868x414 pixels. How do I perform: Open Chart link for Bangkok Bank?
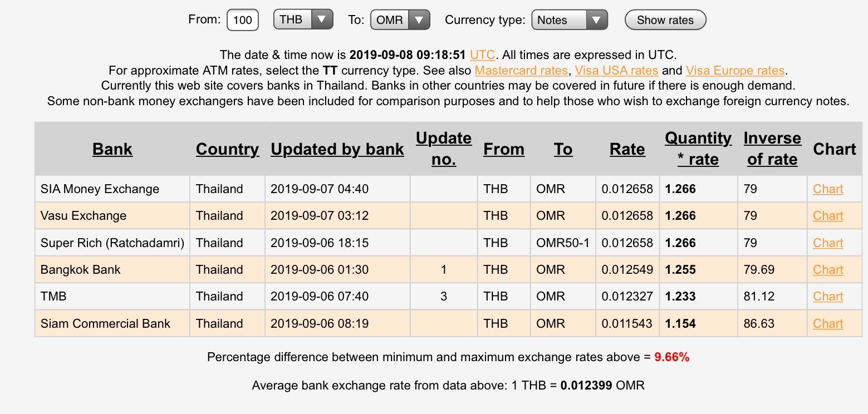tap(828, 269)
